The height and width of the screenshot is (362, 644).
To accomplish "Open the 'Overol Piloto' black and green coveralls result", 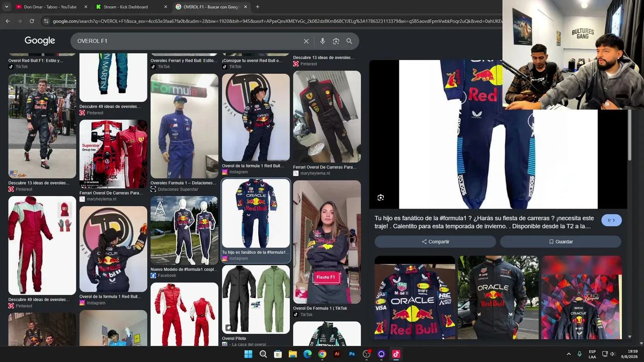I will point(256,299).
